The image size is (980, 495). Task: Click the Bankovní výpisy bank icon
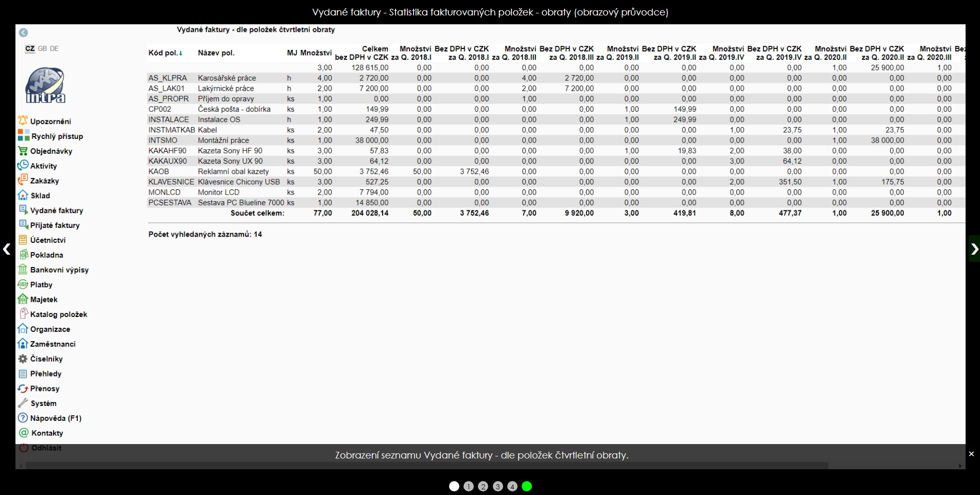point(23,270)
